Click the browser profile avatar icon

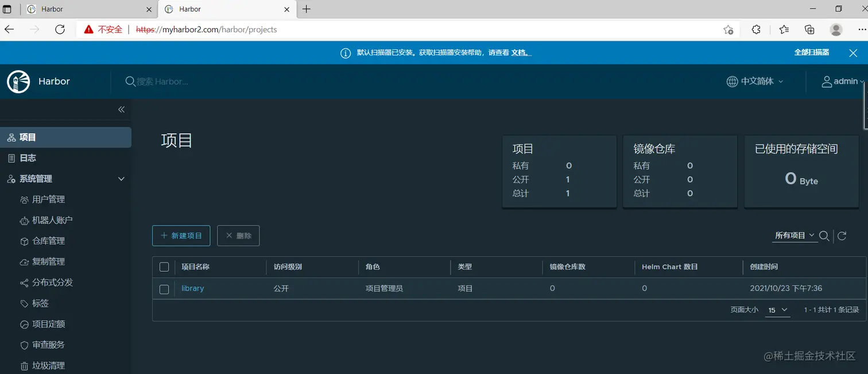click(836, 29)
